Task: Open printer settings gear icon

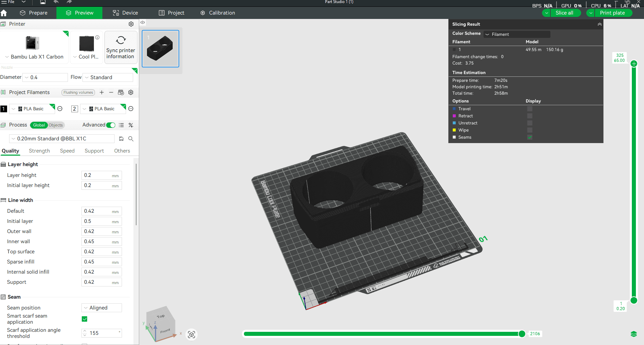Action: click(131, 24)
